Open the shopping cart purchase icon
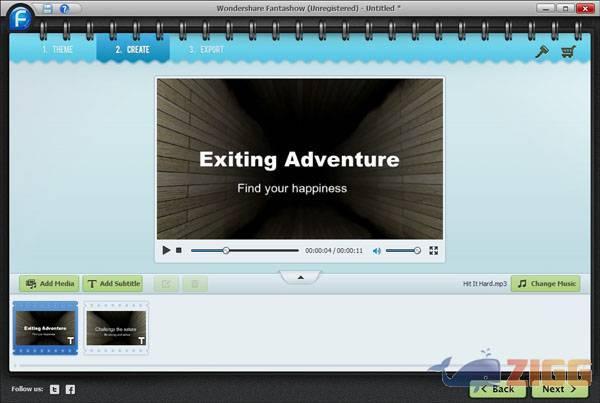 click(x=569, y=52)
